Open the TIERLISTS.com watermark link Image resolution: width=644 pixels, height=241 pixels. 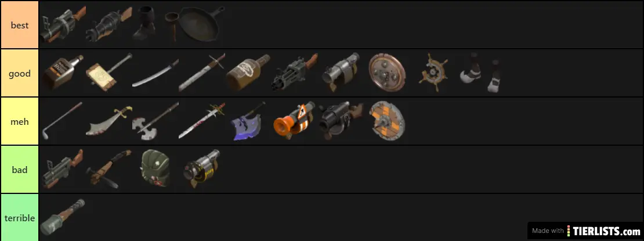[x=585, y=231]
